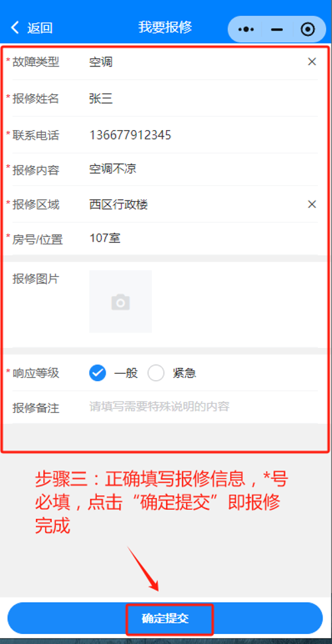Click the 紧急 label text

pos(184,373)
